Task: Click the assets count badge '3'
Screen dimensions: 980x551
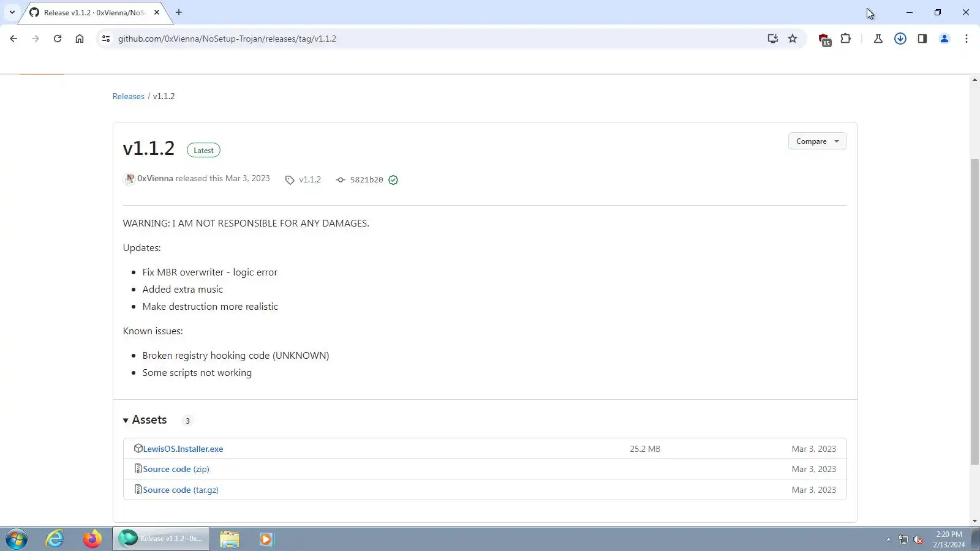Action: [x=187, y=421]
